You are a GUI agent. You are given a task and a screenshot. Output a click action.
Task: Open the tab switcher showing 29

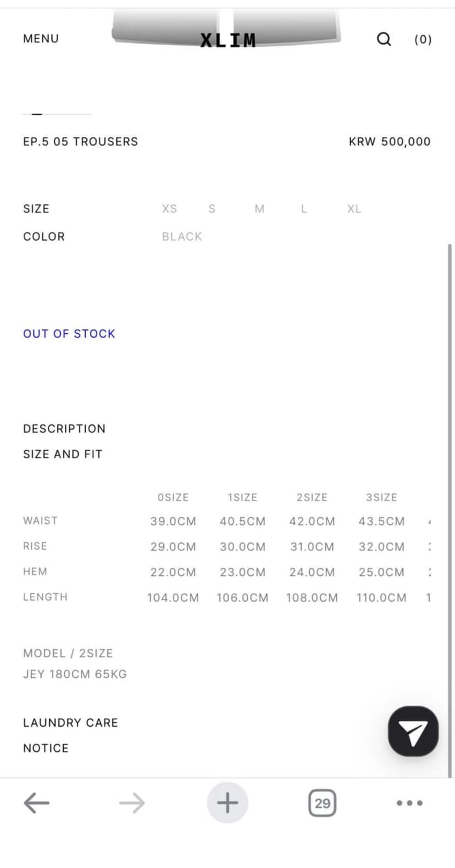322,803
